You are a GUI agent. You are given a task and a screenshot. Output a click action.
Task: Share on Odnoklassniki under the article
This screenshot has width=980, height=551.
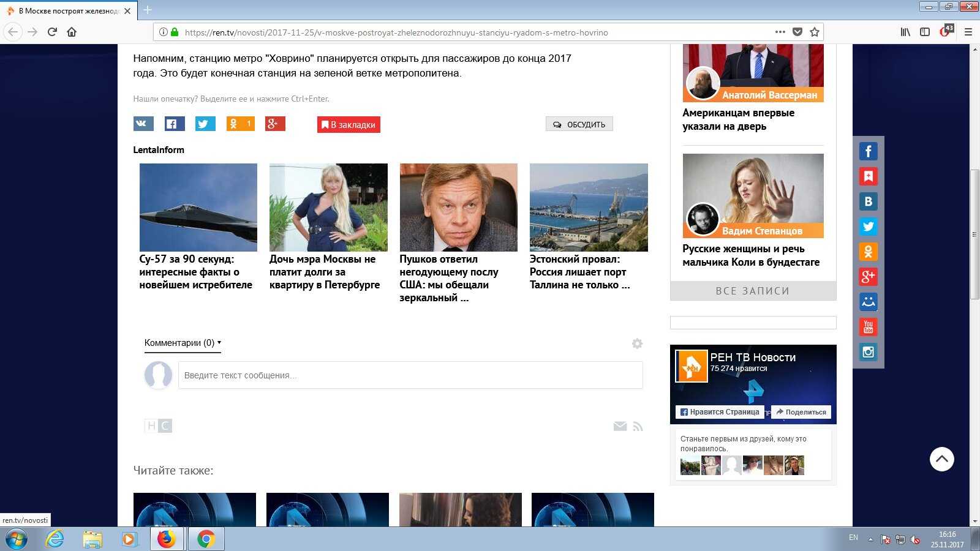[x=239, y=124]
